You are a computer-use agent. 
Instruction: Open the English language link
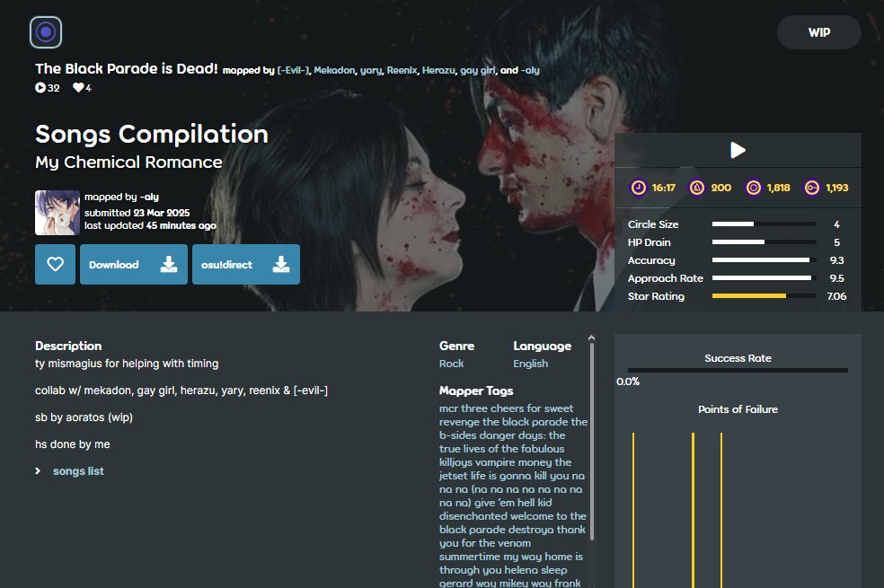[530, 364]
